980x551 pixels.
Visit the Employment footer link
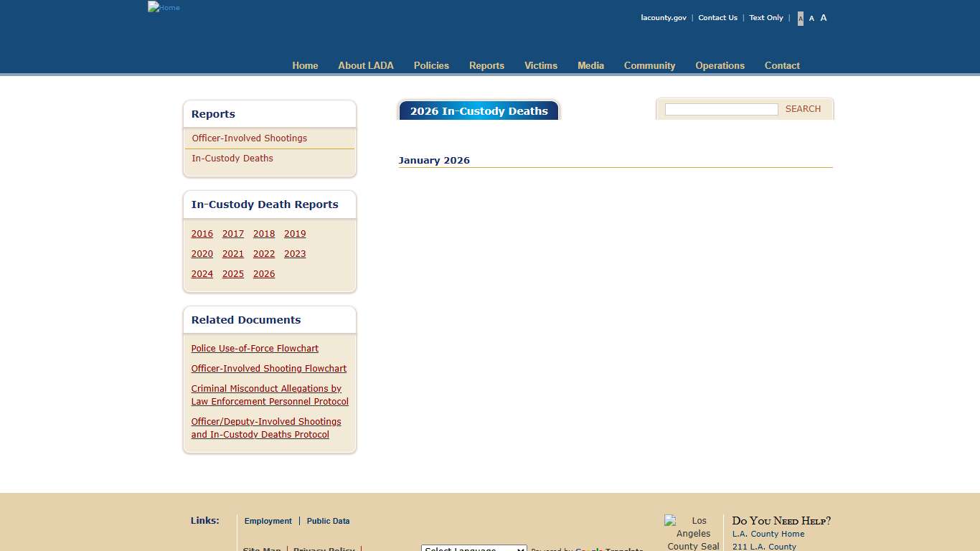pos(268,521)
